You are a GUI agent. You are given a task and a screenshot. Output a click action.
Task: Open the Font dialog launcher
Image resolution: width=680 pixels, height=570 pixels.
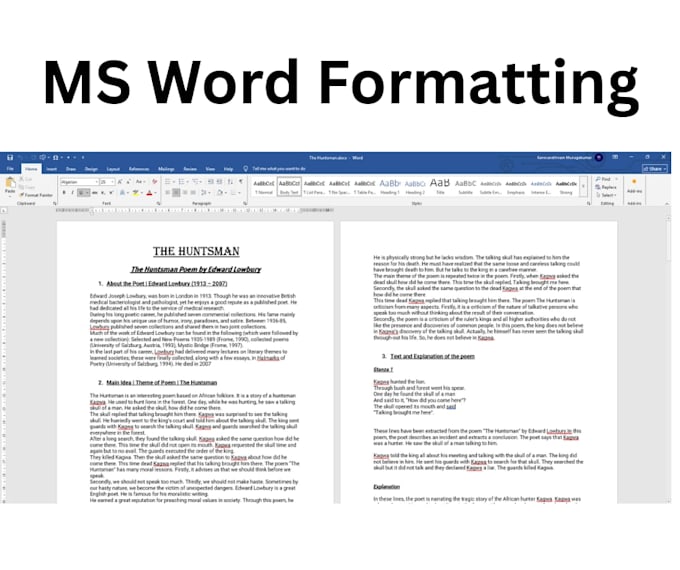(x=159, y=204)
